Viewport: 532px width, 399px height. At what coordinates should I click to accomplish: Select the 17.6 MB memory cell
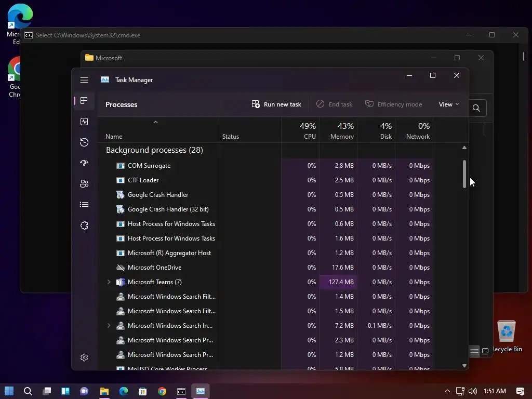[338, 268]
